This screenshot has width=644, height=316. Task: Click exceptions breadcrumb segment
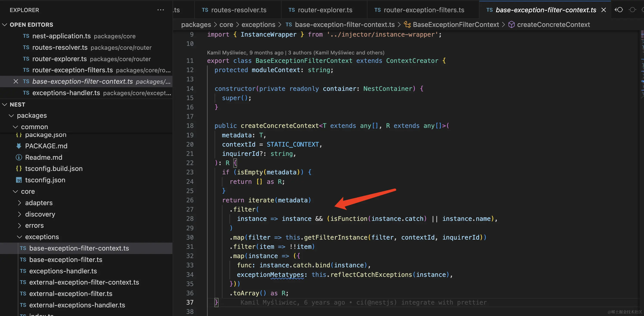pos(258,25)
